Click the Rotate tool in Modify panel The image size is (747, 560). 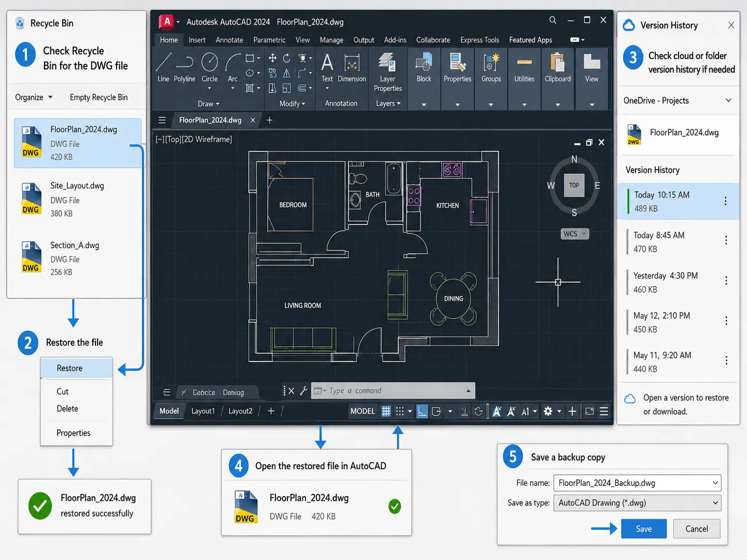tap(287, 58)
